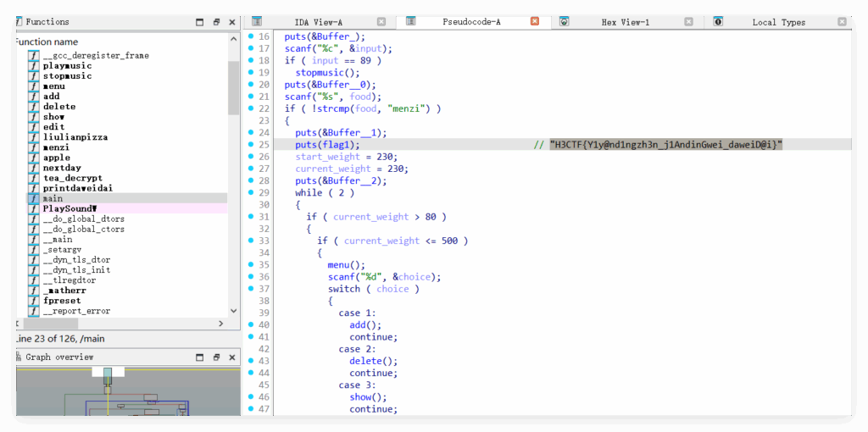Viewport: 868px width, 432px height.
Task: Float the Functions panel
Action: coord(216,22)
